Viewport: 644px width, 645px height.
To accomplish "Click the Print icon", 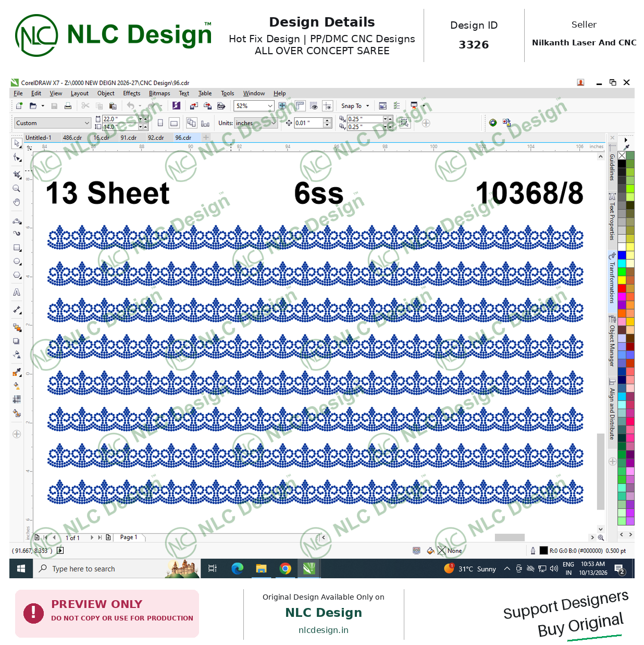I will click(x=68, y=106).
